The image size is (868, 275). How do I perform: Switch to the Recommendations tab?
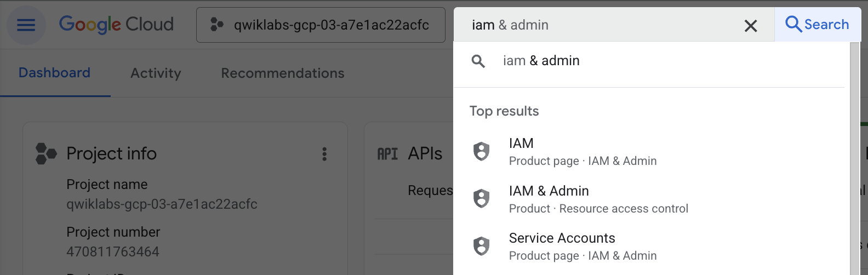click(283, 73)
